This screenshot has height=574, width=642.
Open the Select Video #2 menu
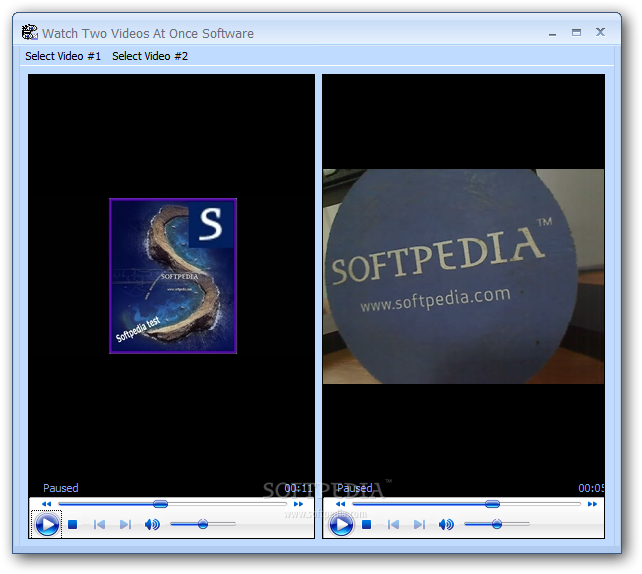pos(150,56)
